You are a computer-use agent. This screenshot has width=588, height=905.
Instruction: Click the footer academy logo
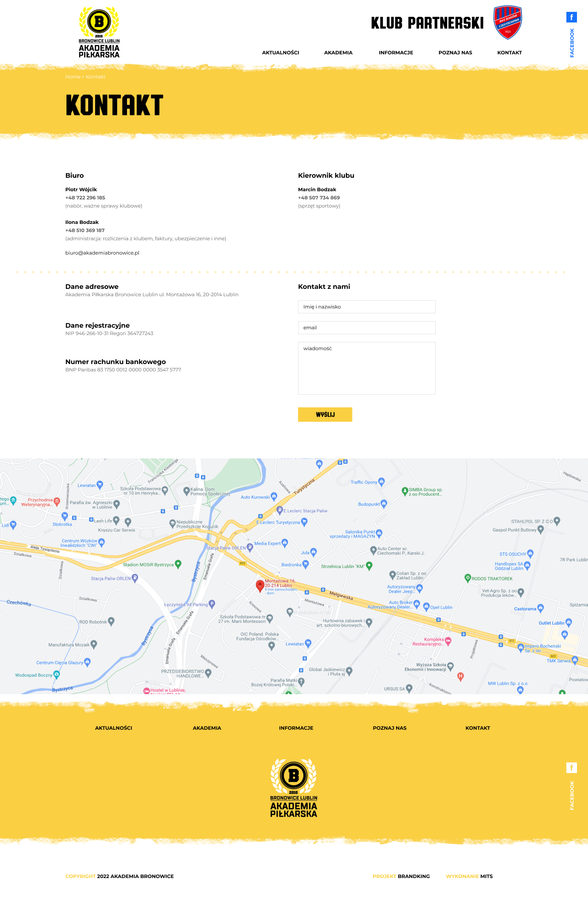(294, 788)
